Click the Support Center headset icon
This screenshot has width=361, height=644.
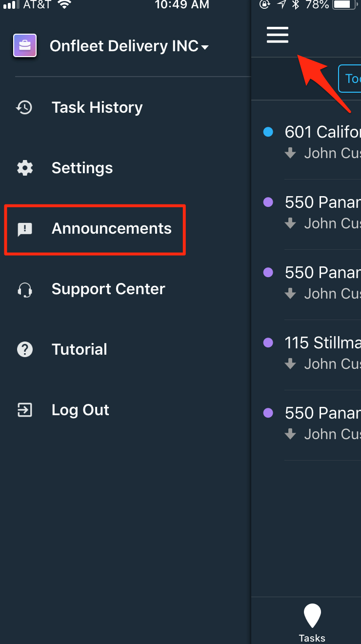(x=25, y=289)
